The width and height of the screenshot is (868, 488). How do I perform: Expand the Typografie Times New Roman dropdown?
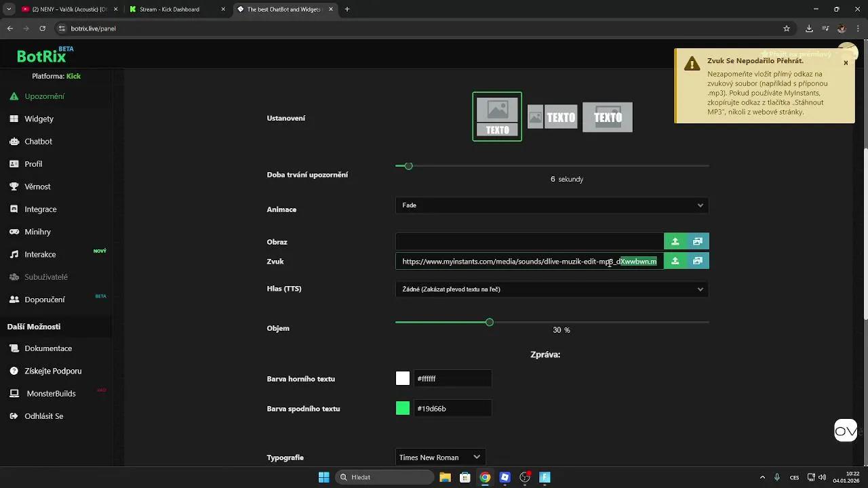(x=440, y=457)
